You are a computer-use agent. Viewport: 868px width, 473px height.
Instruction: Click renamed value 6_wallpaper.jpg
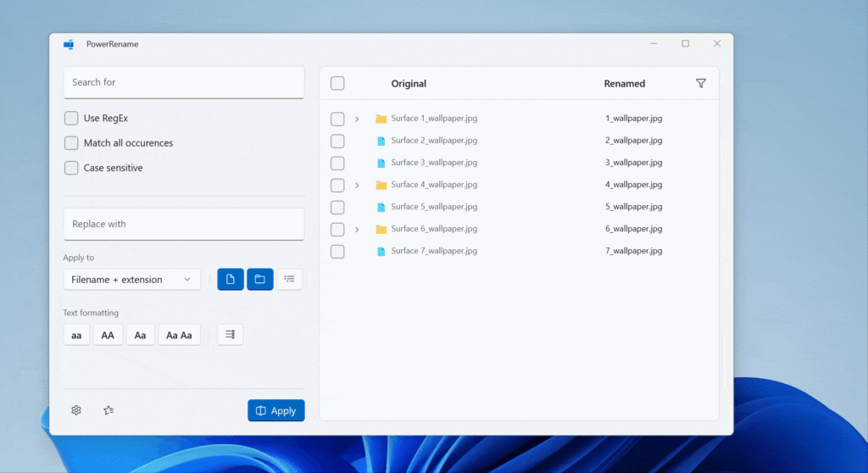[633, 229]
